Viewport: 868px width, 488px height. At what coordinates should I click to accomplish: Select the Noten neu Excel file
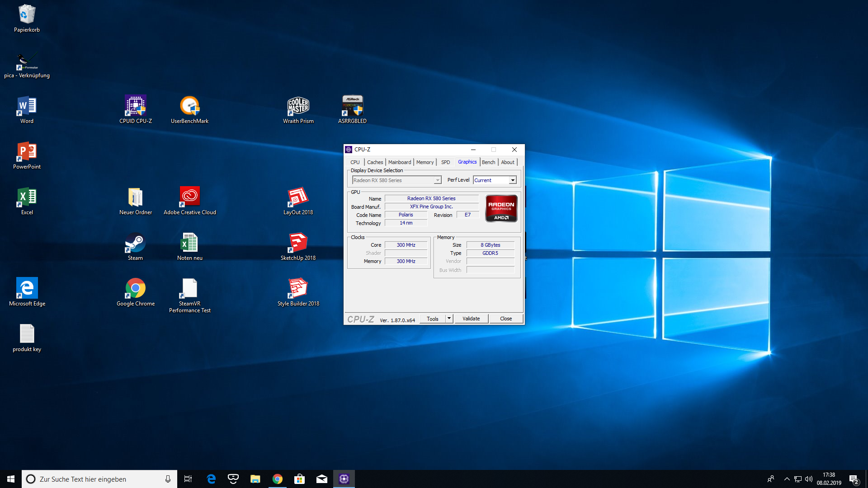pos(189,247)
